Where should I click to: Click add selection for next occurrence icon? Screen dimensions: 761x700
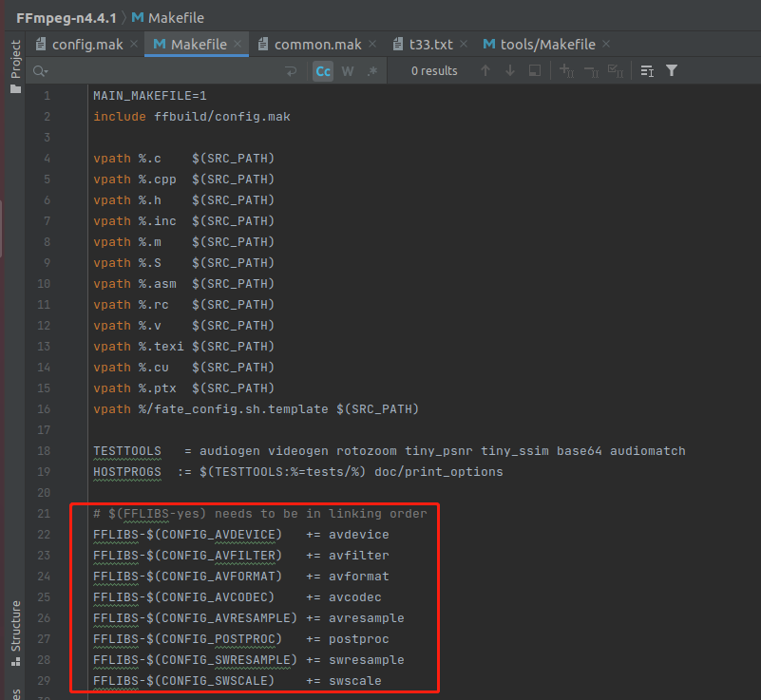click(x=566, y=71)
